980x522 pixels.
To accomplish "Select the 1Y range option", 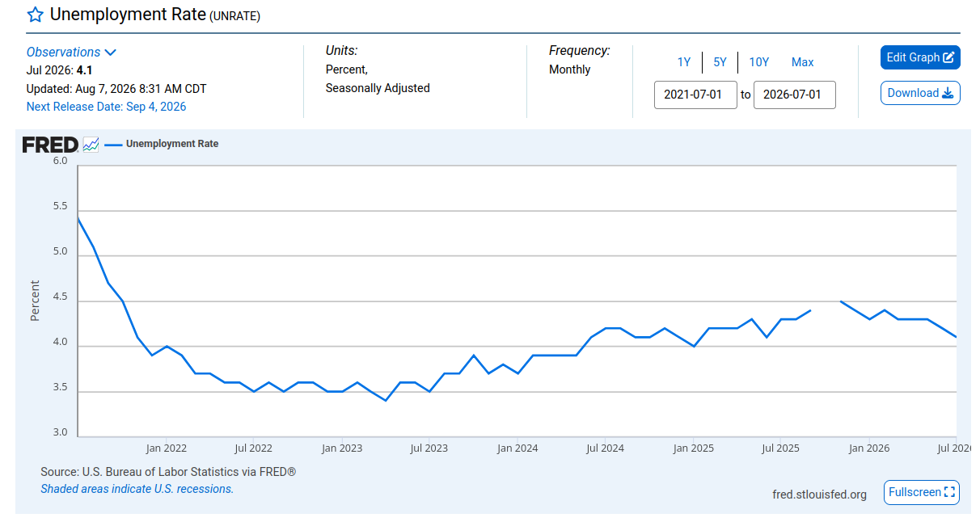I will pyautogui.click(x=684, y=62).
